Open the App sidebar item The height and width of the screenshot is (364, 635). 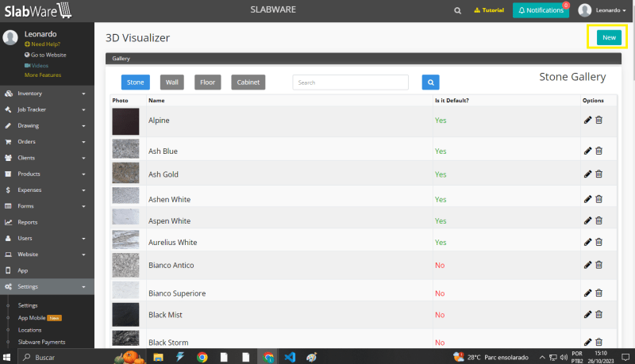[x=47, y=270]
